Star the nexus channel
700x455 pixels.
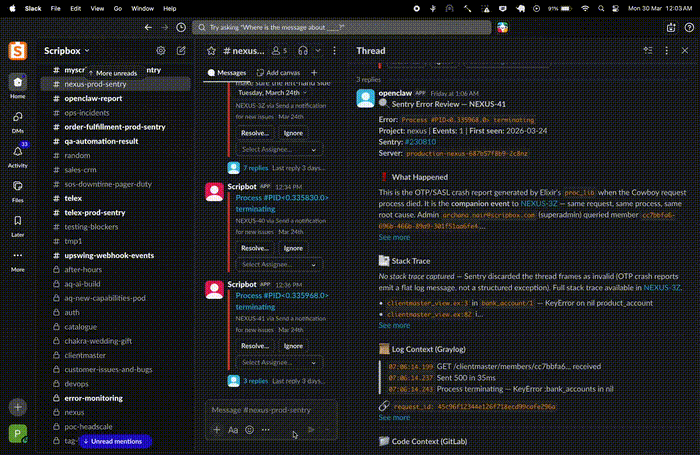click(x=212, y=51)
